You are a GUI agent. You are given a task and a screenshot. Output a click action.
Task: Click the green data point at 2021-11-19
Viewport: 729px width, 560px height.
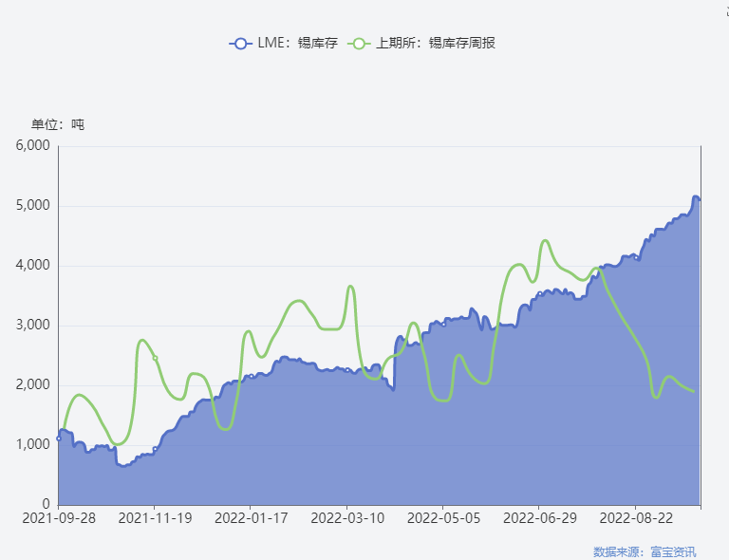(156, 358)
